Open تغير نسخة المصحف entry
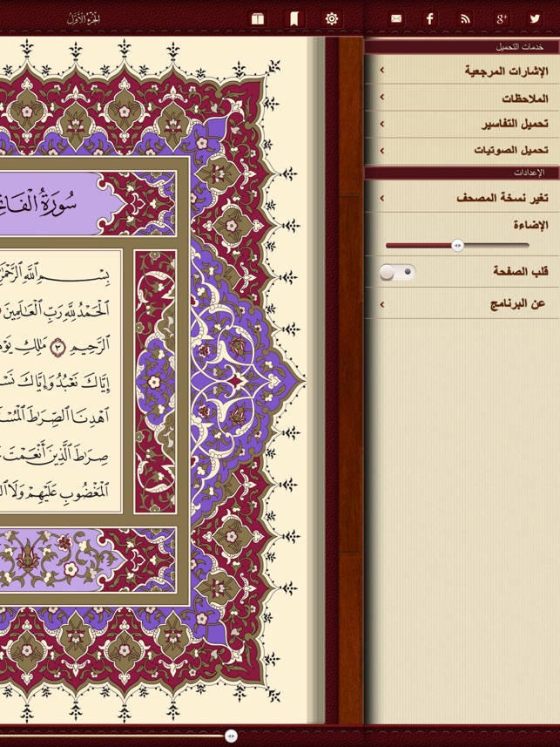 tap(462, 198)
